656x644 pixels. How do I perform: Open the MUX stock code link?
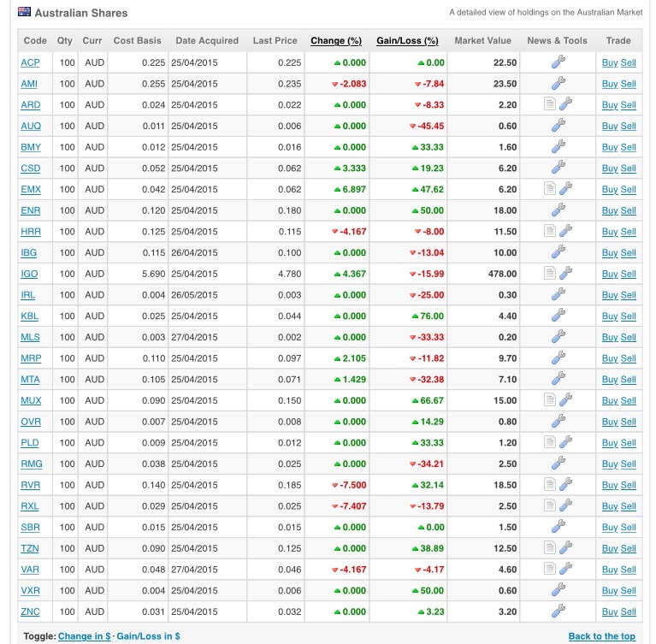(x=31, y=401)
